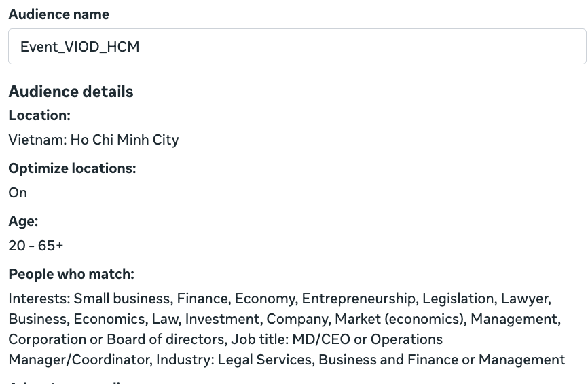Select the Vietnam: Ho Chi Minh City text
Viewport: 588px width, 384px height.
tap(94, 140)
